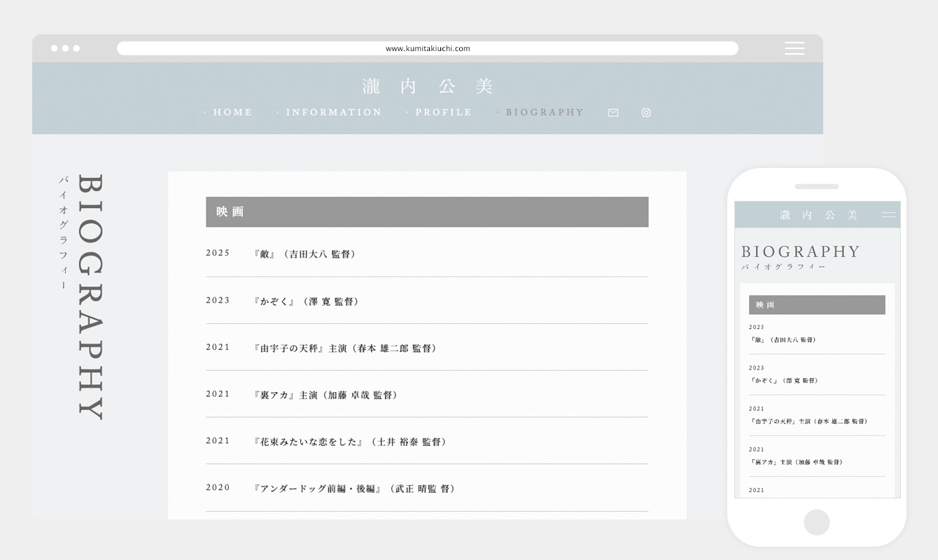Click the 瀧内公美 site title
This screenshot has height=560, width=938.
(x=428, y=86)
